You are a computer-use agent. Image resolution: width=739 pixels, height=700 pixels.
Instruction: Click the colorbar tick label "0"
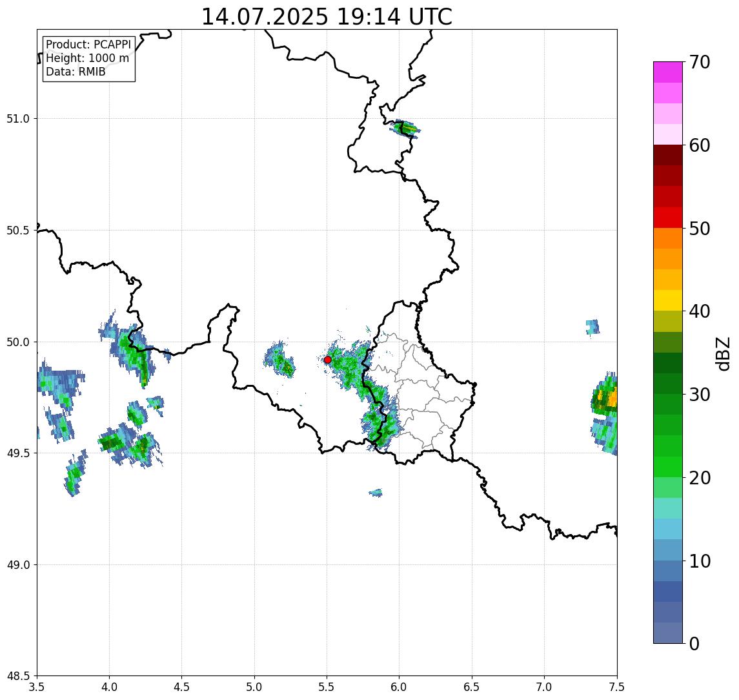pyautogui.click(x=694, y=643)
